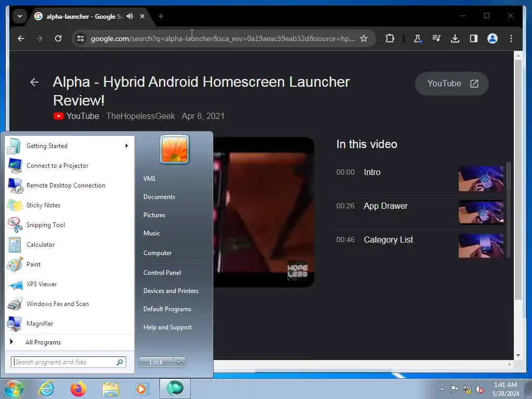Click the page vertical scrollbar thumb
This screenshot has width=532, height=399.
pos(518,179)
